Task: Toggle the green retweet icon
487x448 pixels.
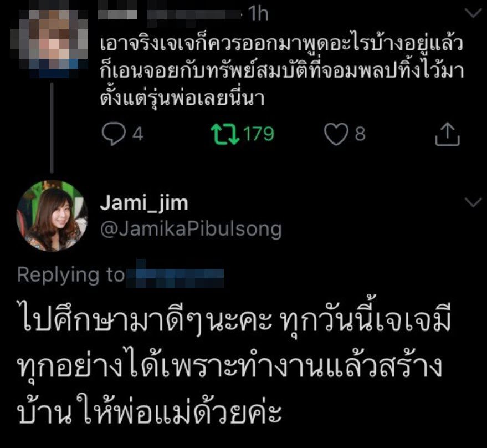Action: [225, 134]
